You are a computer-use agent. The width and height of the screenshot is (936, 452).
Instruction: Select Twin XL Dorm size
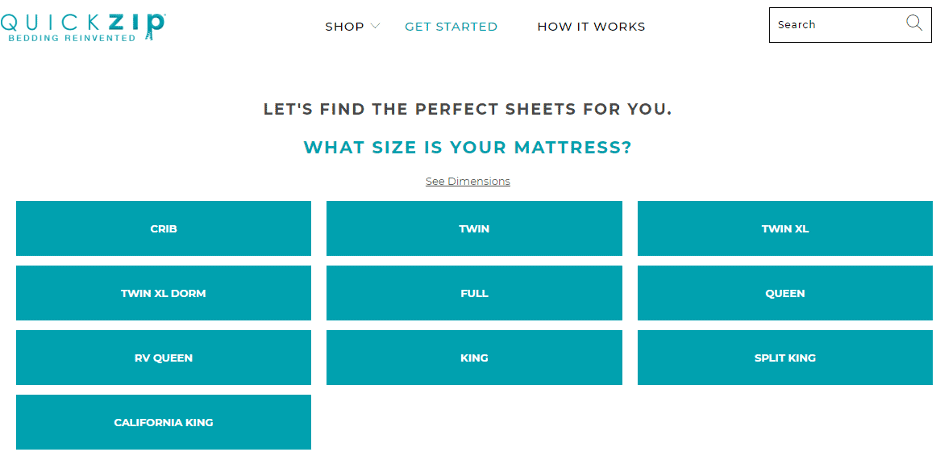[164, 293]
